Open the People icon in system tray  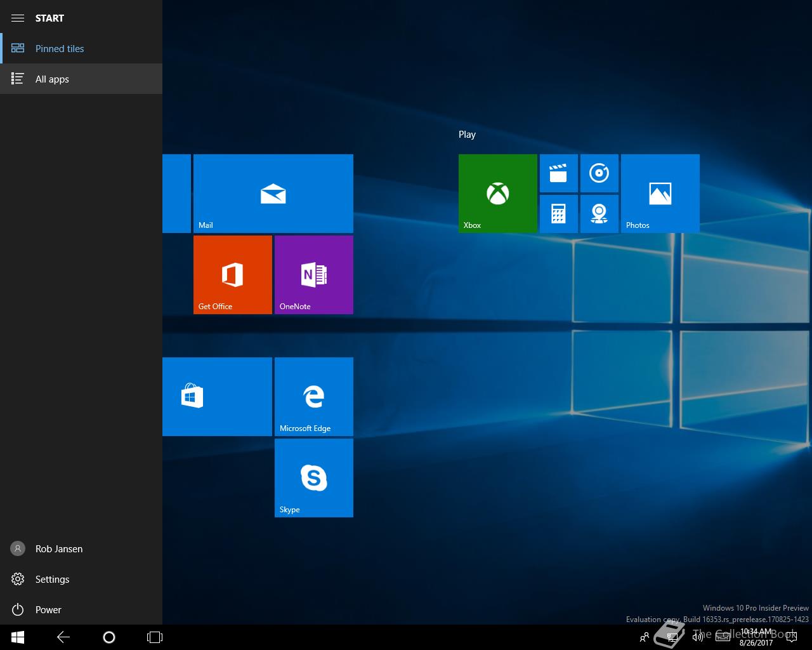click(x=645, y=637)
